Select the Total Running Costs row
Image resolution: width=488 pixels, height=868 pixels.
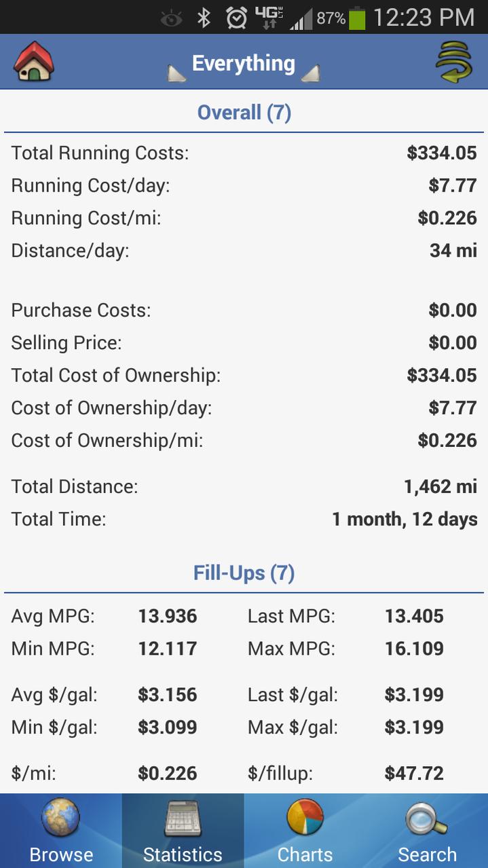pyautogui.click(x=244, y=153)
